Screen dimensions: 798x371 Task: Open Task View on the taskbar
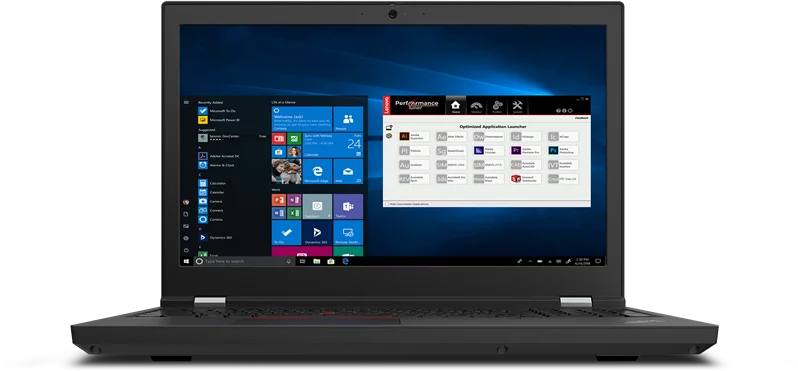[x=302, y=261]
